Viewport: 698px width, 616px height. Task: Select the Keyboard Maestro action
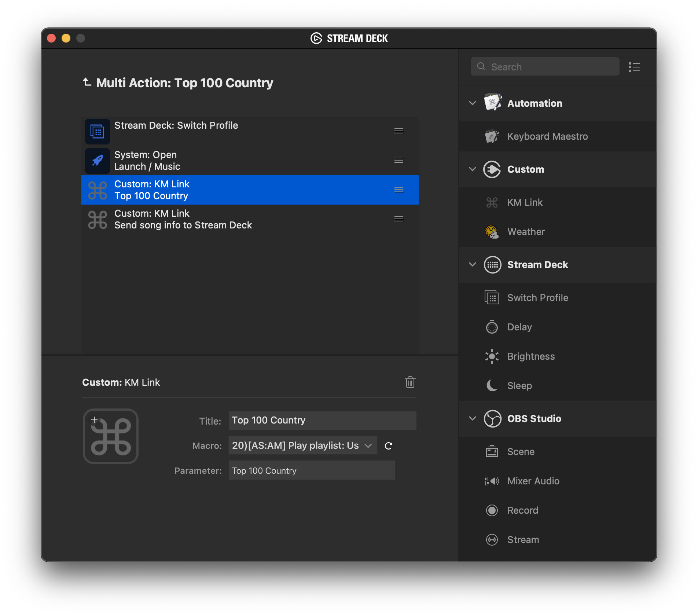(557, 136)
